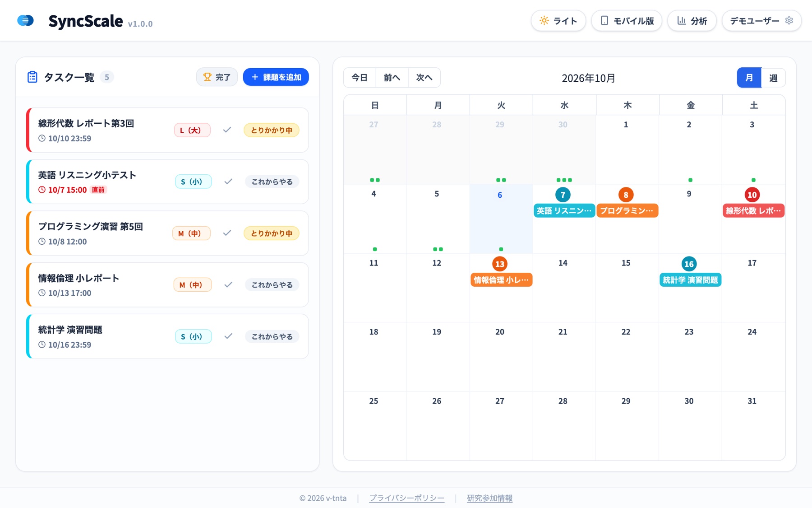Mark プログラミング演習 第5回 as complete

227,233
